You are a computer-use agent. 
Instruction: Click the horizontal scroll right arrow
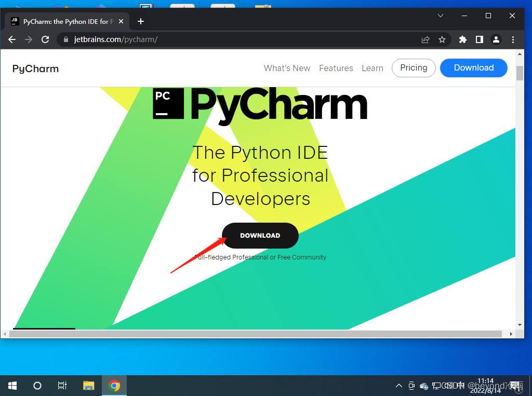pyautogui.click(x=511, y=334)
